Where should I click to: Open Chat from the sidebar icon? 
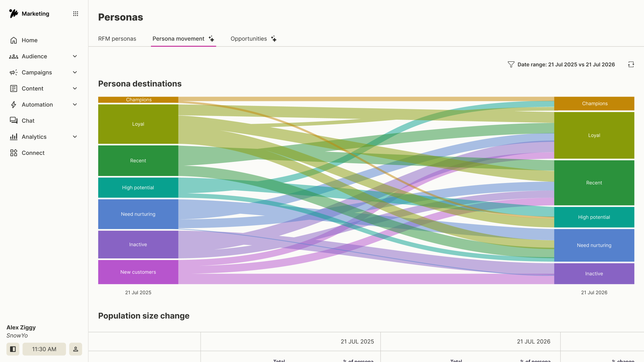coord(13,121)
